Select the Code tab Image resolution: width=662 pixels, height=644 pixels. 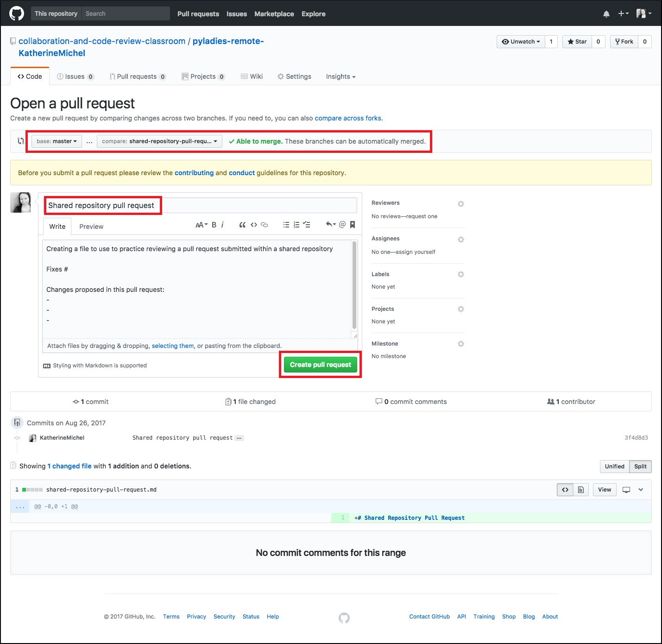[x=30, y=76]
